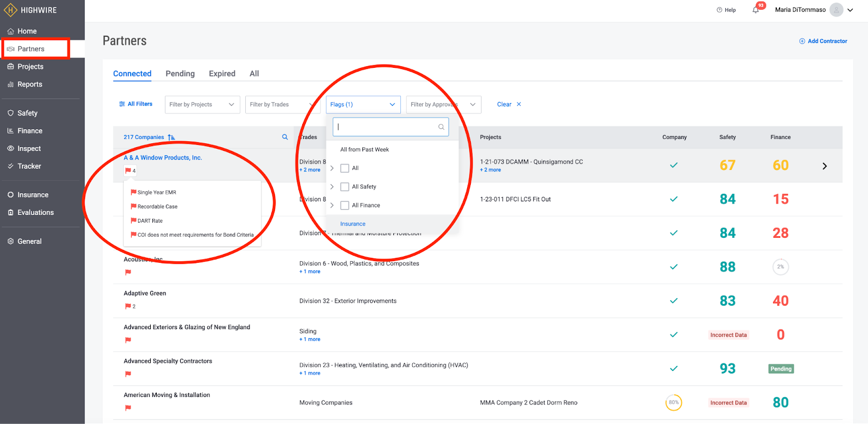Open Filter by Approvals dropdown

(444, 105)
